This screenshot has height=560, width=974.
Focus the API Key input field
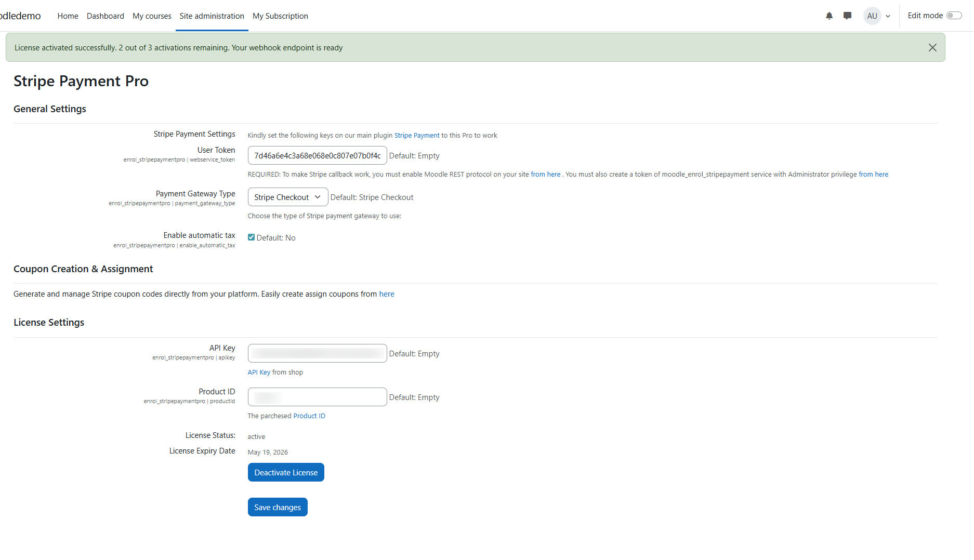(x=317, y=354)
